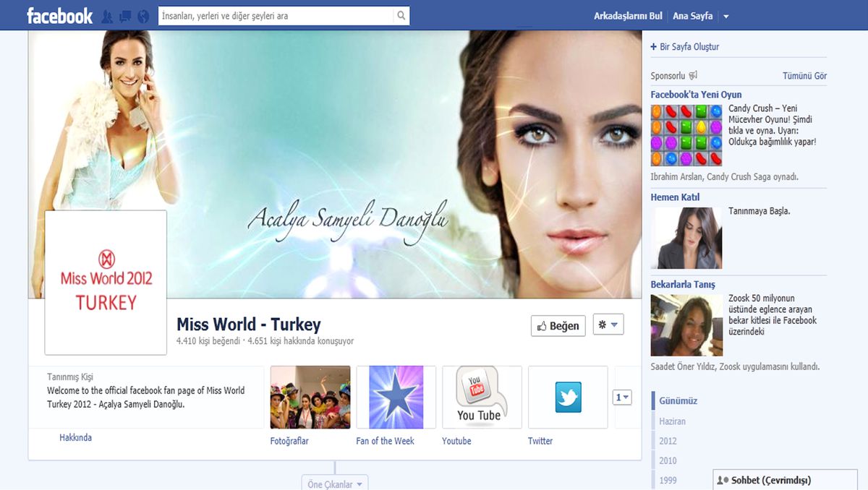Screen dimensions: 868x490
Task: Open the notifications globe icon
Action: (142, 16)
